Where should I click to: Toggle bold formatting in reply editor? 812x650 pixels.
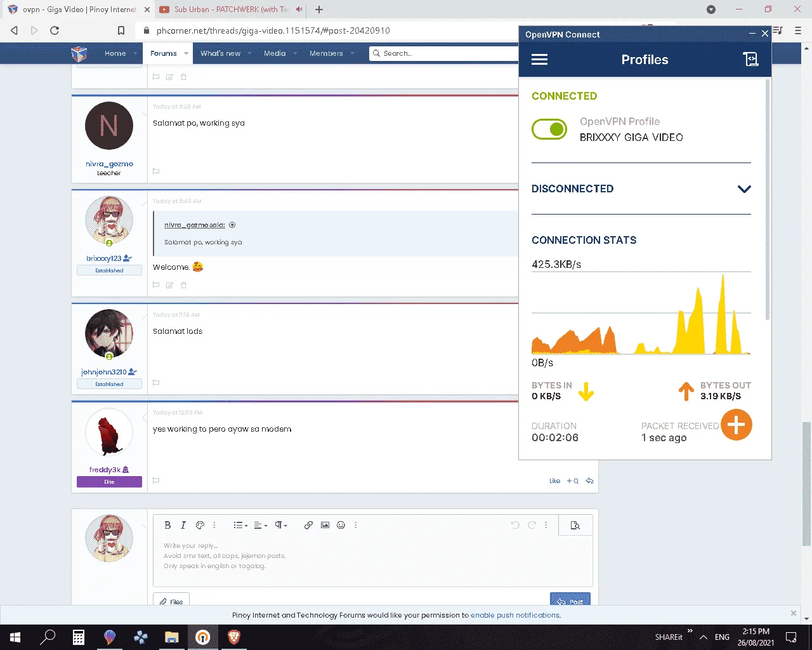167,525
